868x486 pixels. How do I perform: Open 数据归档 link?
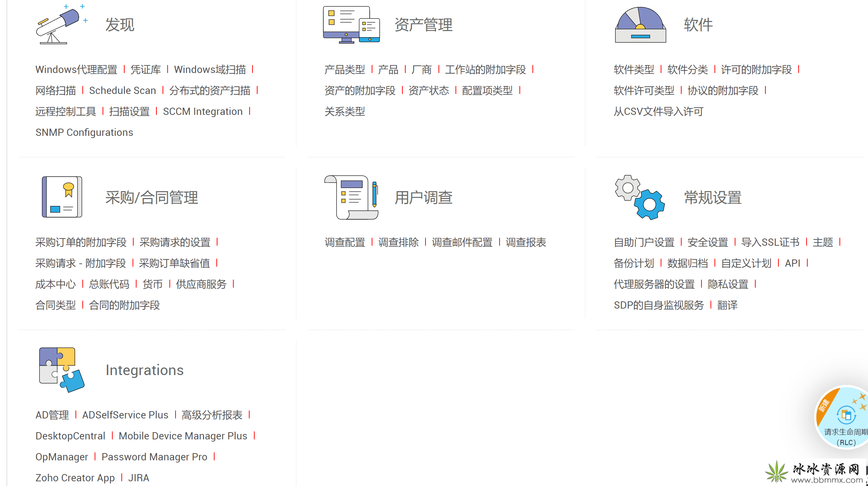[688, 263]
